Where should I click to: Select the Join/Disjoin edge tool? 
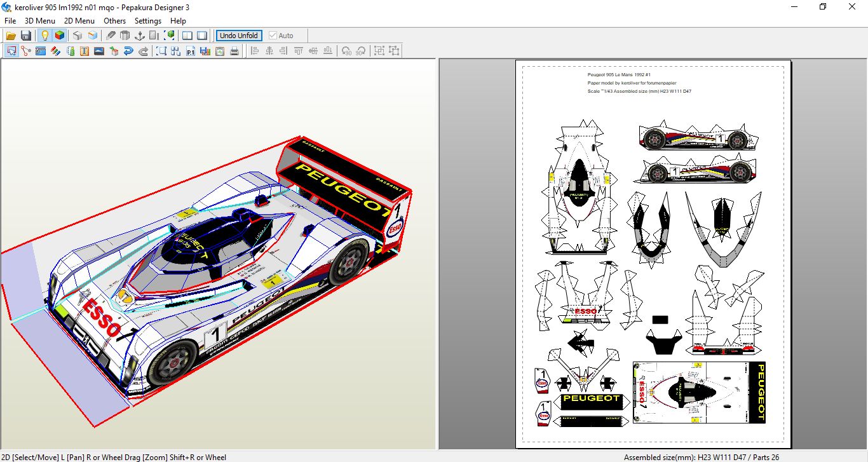pyautogui.click(x=26, y=51)
